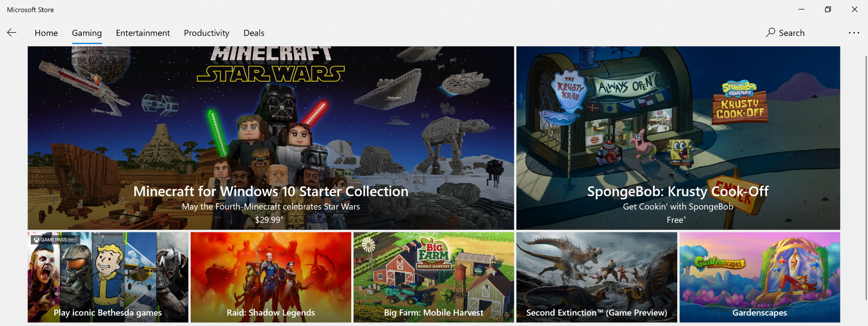This screenshot has width=868, height=326.
Task: Click the Search magnifier icon
Action: click(x=770, y=33)
